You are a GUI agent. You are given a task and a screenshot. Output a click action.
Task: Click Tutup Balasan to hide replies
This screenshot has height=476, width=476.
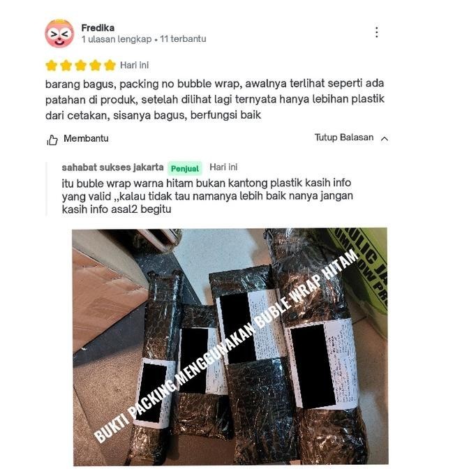point(344,137)
